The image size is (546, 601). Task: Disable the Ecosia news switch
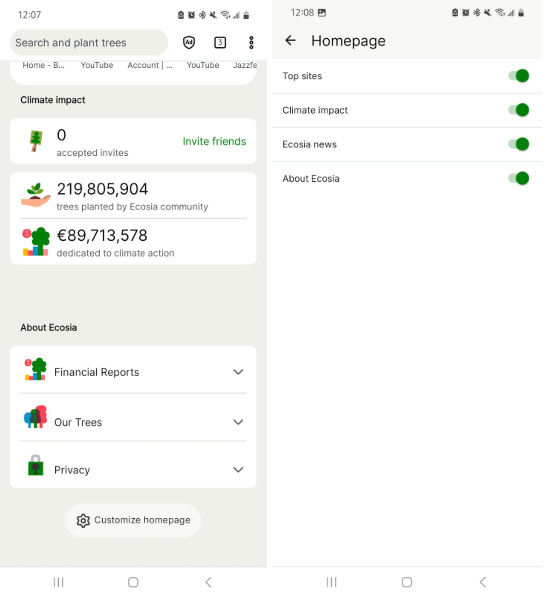[x=519, y=144]
